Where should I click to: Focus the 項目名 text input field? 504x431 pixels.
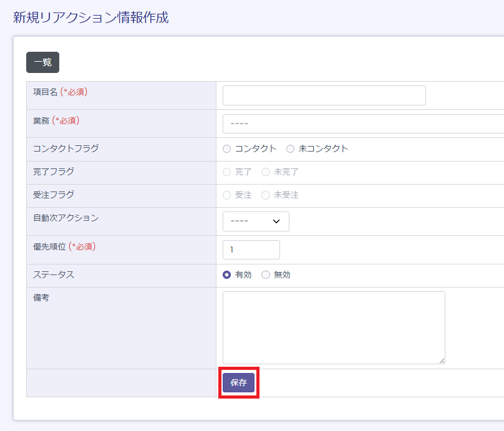[x=324, y=95]
